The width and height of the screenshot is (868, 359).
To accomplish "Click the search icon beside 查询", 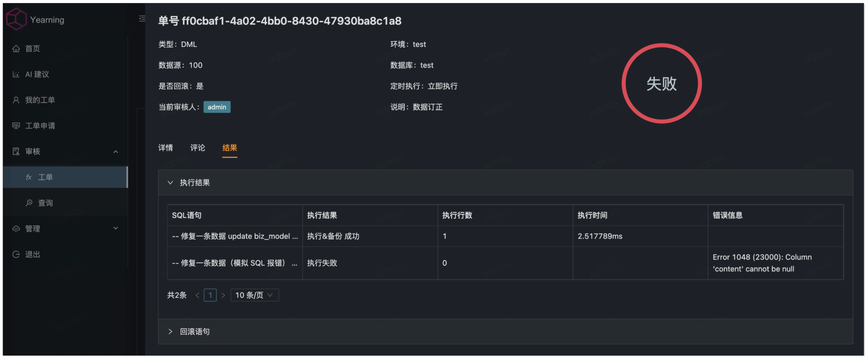I will tap(29, 203).
